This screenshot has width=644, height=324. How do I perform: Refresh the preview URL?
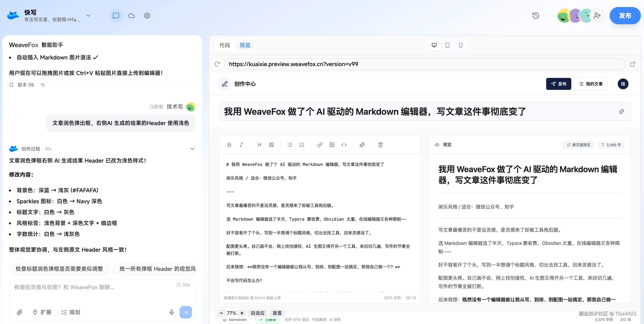[x=217, y=64]
